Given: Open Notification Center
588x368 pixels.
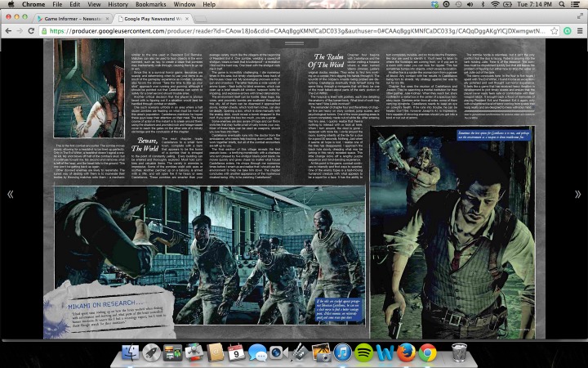Looking at the screenshot, I should [x=574, y=4].
